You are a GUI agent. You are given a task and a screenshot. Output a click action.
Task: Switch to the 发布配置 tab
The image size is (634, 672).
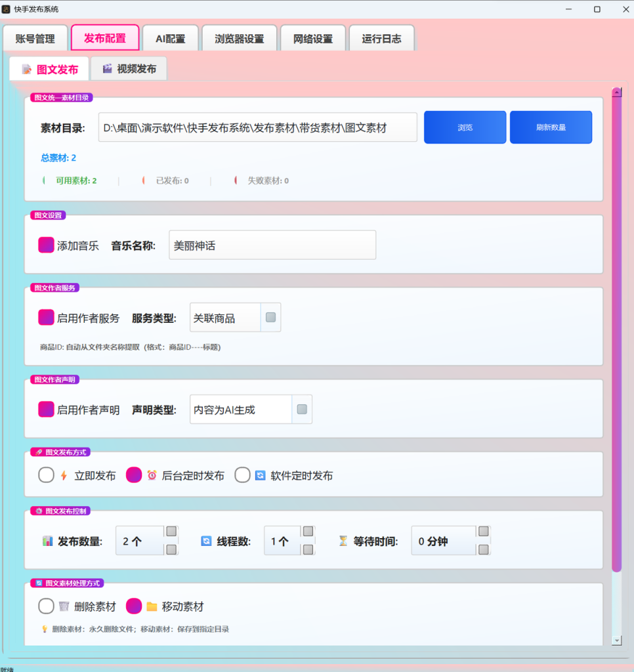[105, 38]
